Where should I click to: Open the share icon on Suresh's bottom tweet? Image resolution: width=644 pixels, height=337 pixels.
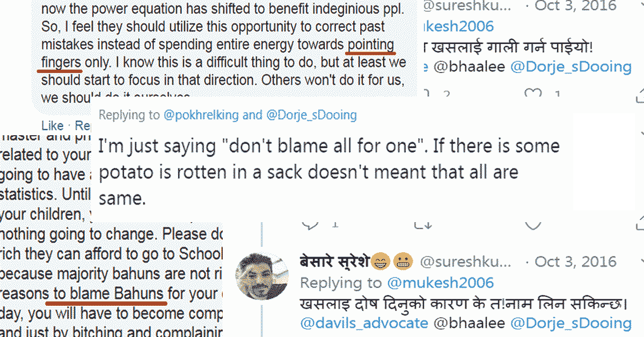click(x=640, y=336)
